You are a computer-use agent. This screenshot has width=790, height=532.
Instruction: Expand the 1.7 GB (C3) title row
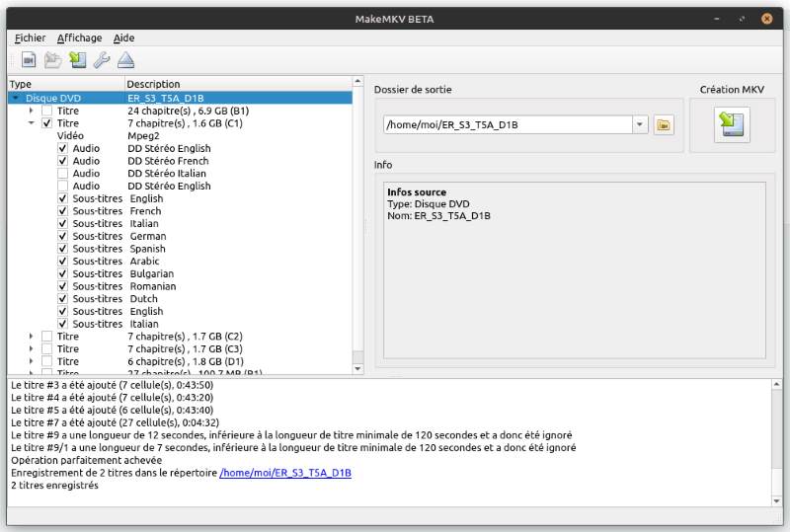(32, 349)
